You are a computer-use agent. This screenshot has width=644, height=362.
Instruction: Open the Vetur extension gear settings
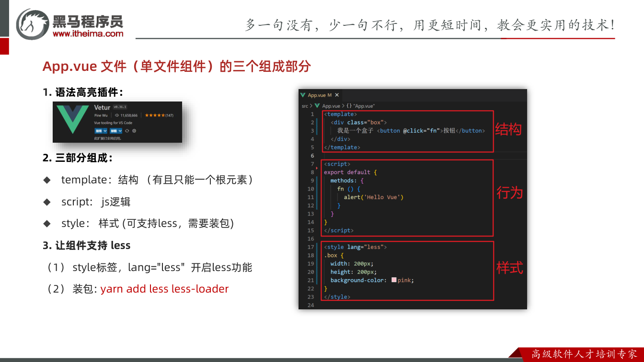(134, 131)
